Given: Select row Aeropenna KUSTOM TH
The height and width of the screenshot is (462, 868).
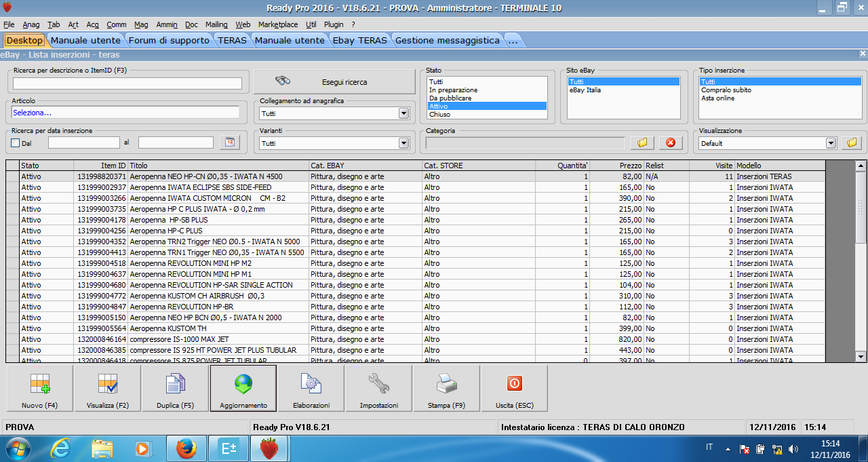Looking at the screenshot, I should pos(416,328).
